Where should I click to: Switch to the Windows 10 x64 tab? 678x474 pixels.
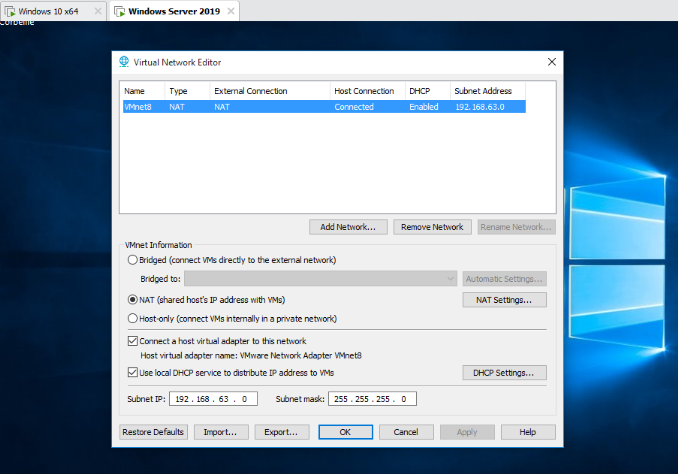pyautogui.click(x=48, y=11)
